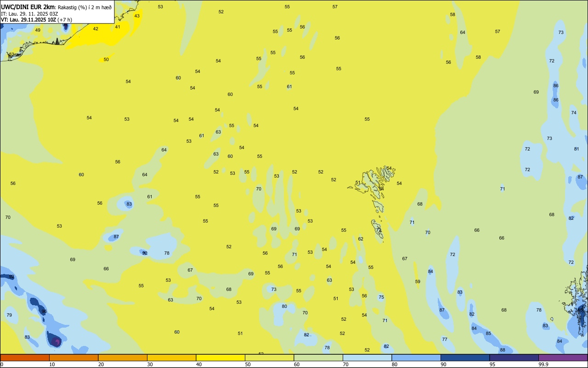This screenshot has width=588, height=368.
Task: Click the humidity value 49
Action: point(38,30)
